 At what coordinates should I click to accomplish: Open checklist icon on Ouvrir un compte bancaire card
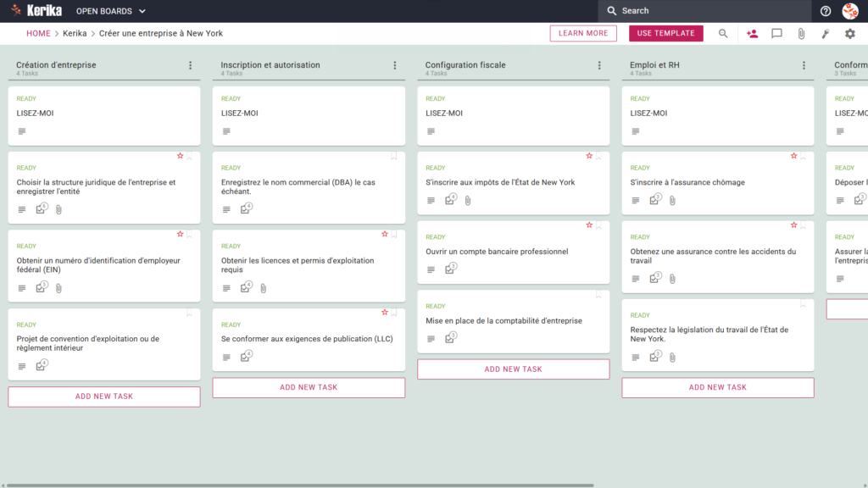(450, 269)
